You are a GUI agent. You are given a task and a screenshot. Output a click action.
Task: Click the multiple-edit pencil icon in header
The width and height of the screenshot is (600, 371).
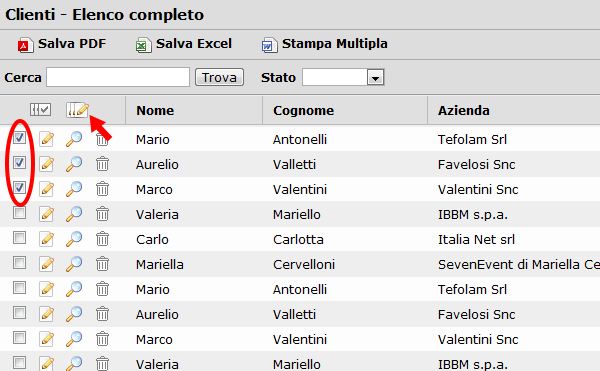pyautogui.click(x=77, y=110)
